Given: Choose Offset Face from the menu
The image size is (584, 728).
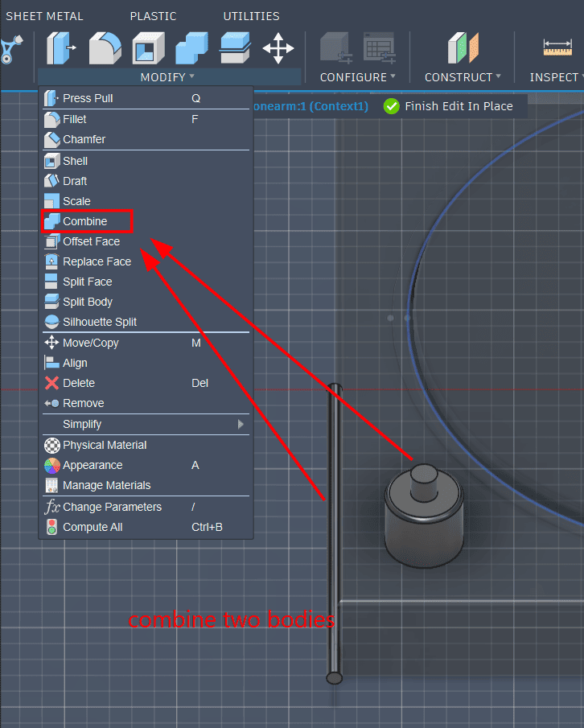Looking at the screenshot, I should click(x=146, y=241).
